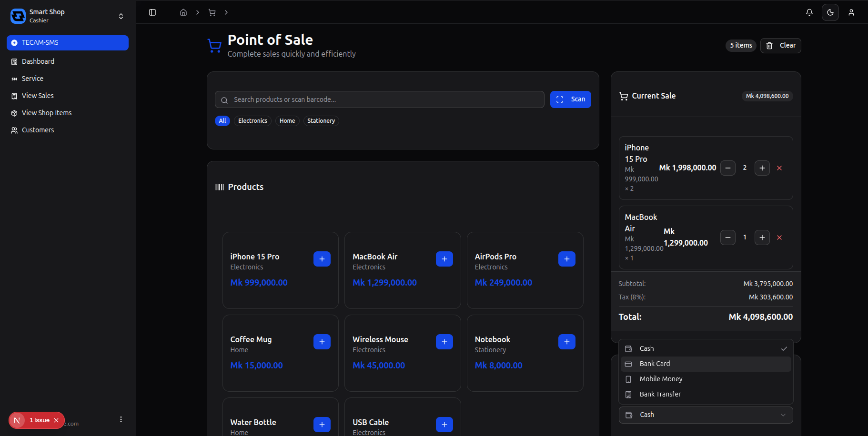Increase iPhone 15 Pro quantity
The height and width of the screenshot is (436, 868).
click(x=762, y=168)
